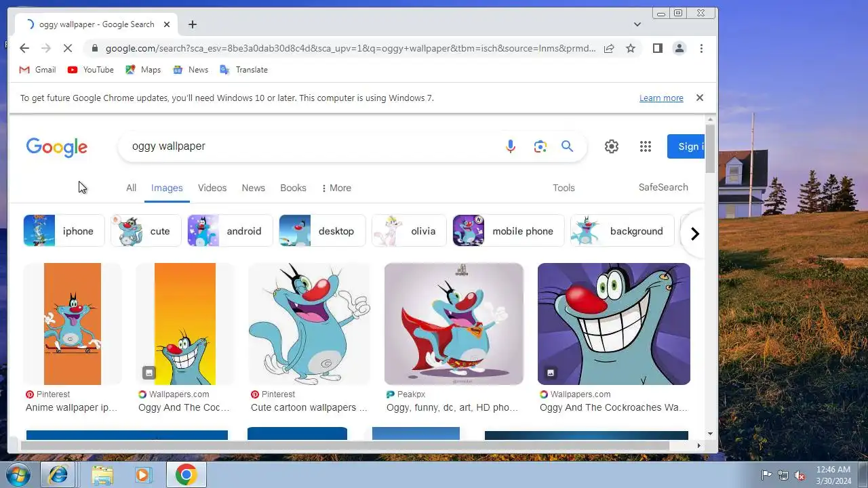Screen dimensions: 868x488
Task: Open Maps bookmark
Action: point(143,70)
